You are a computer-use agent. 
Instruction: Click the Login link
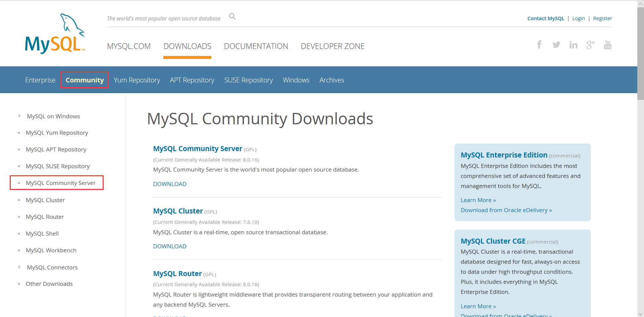coord(579,18)
